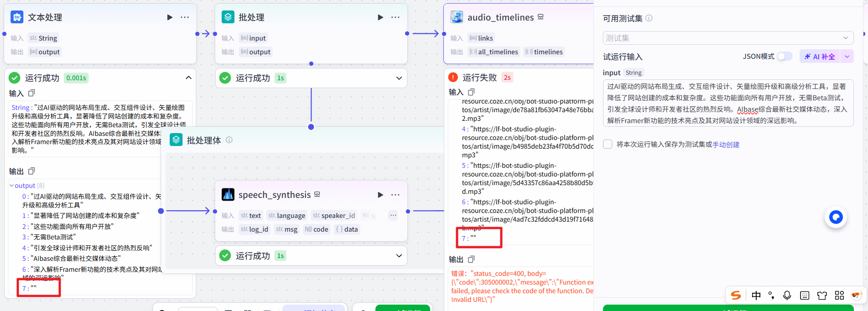868x311 pixels.
Task: Collapse the 文本处理 run result panel
Action: 188,78
